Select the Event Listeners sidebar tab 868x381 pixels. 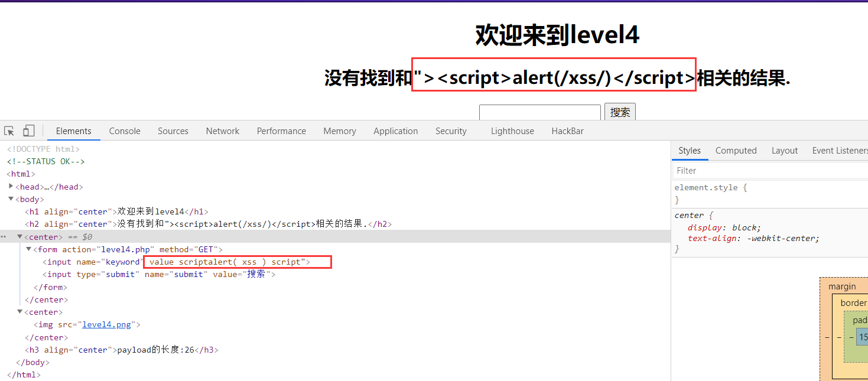tap(840, 151)
